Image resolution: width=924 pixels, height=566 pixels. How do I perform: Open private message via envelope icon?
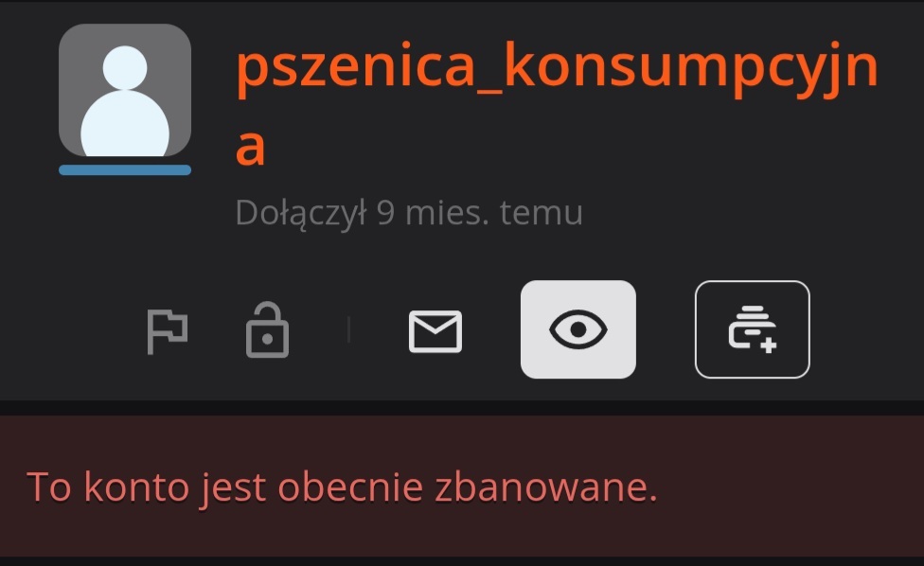435,331
